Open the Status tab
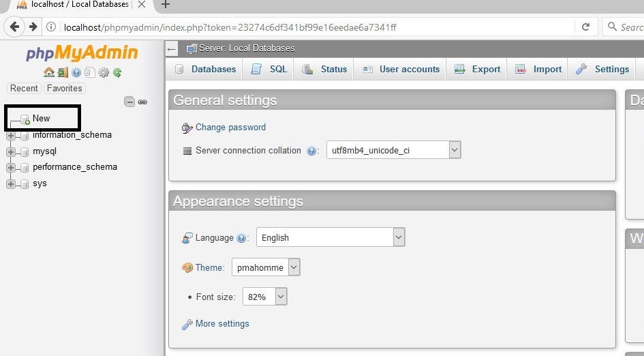 pyautogui.click(x=324, y=69)
